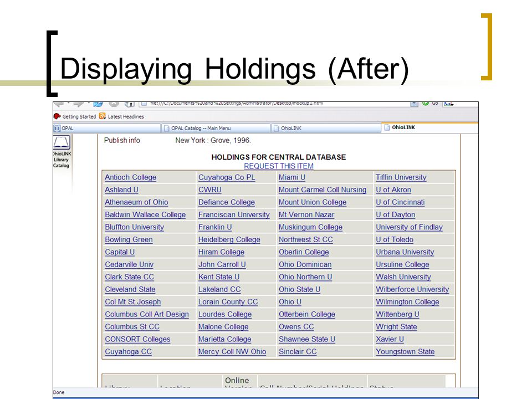Image resolution: width=532 pixels, height=399 pixels.
Task: Open the Ashland U link
Action: (121, 190)
